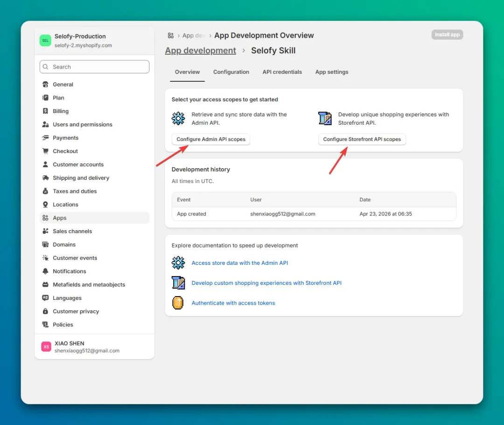Click the Customer events sparkle icon

(45, 258)
